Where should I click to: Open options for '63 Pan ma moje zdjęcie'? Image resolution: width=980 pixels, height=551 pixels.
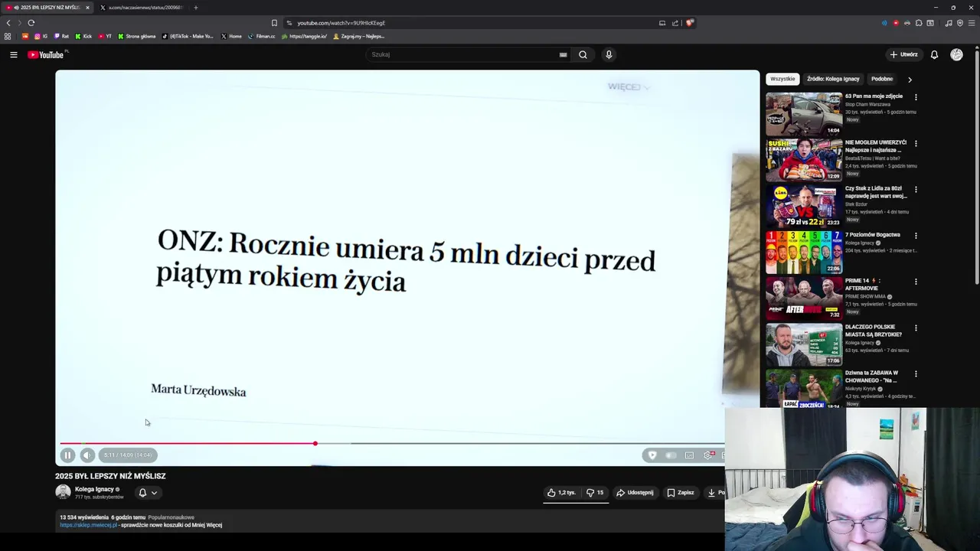click(916, 97)
